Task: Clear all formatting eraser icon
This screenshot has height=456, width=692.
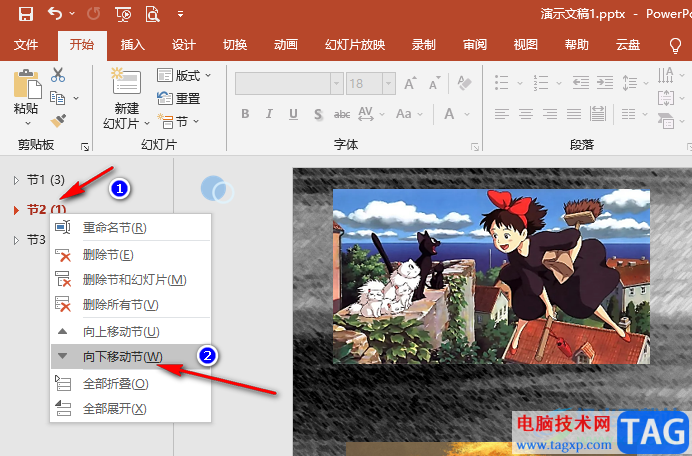Action: pyautogui.click(x=464, y=83)
